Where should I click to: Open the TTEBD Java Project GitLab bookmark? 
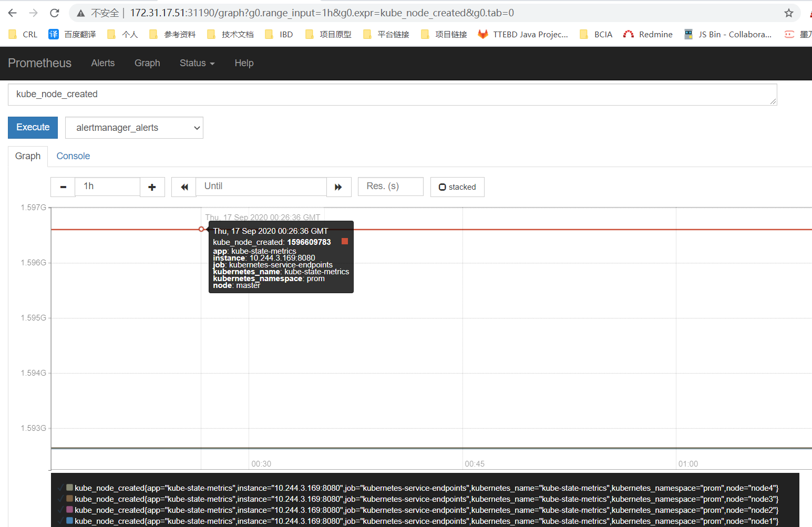(523, 34)
